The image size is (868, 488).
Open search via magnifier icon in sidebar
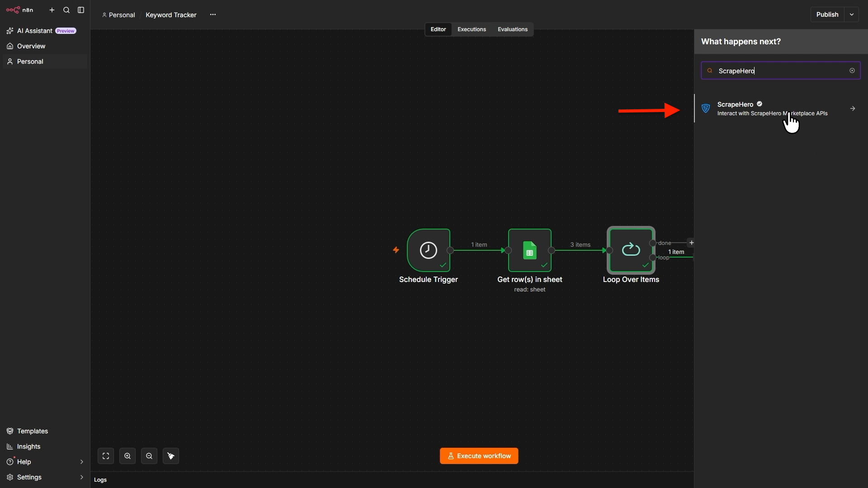66,10
